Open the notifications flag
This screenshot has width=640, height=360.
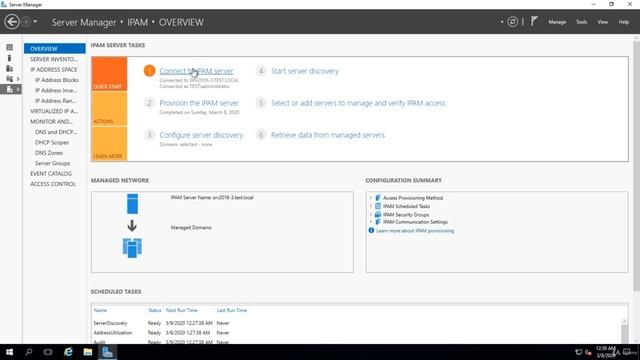pos(534,21)
